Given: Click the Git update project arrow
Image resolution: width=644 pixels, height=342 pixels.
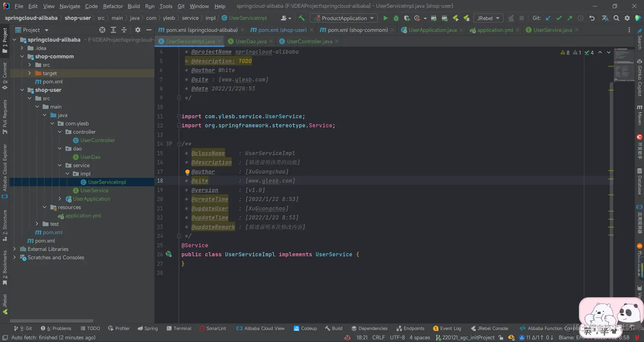Looking at the screenshot, I should [548, 18].
